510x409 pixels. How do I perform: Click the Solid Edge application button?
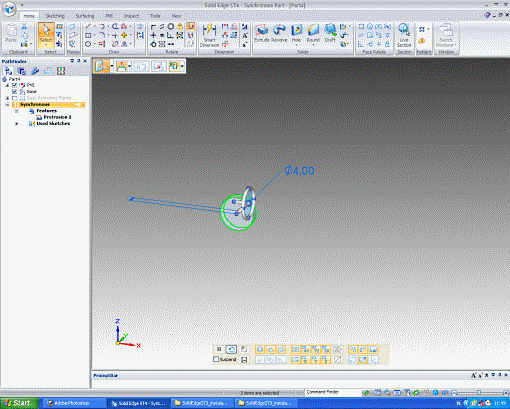[x=9, y=9]
